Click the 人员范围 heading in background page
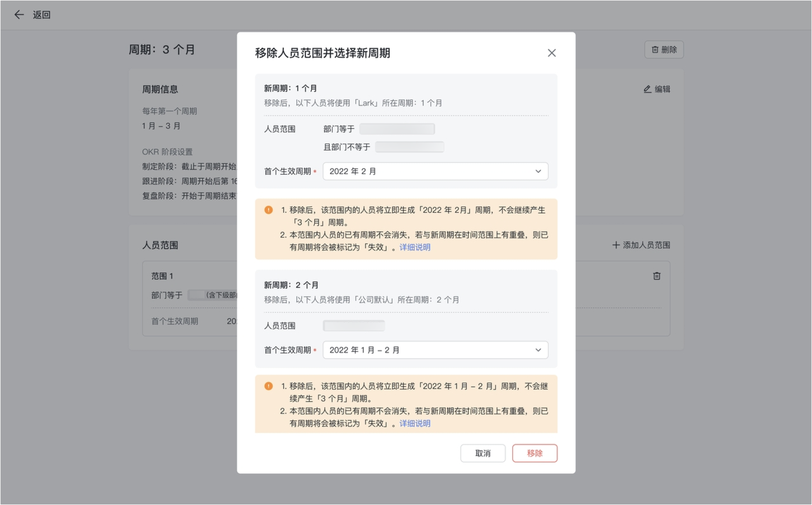Viewport: 812px width, 505px height. 160,245
